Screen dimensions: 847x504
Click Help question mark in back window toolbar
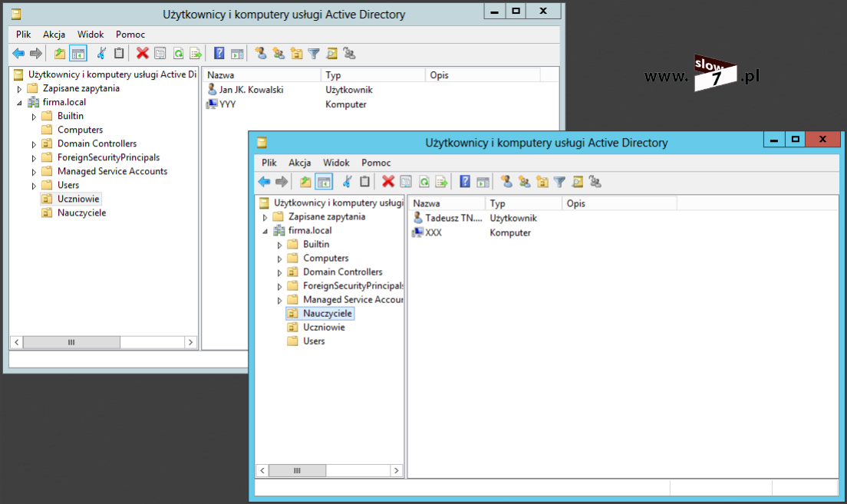point(219,54)
